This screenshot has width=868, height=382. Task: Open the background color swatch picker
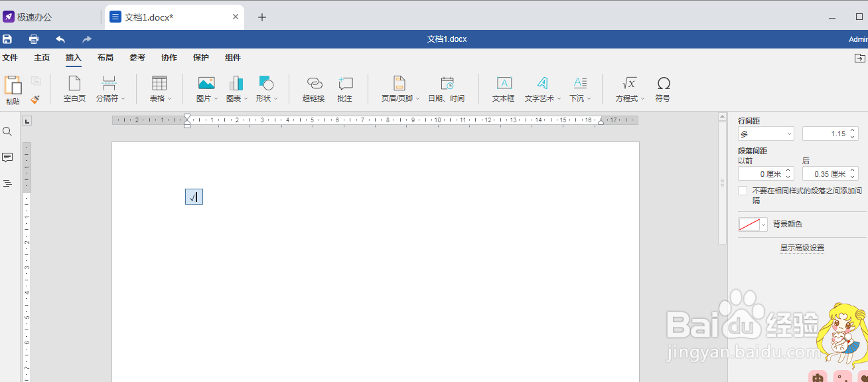point(753,225)
